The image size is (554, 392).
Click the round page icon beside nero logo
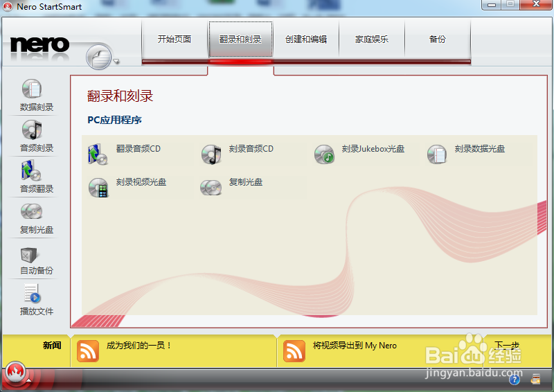pos(98,57)
